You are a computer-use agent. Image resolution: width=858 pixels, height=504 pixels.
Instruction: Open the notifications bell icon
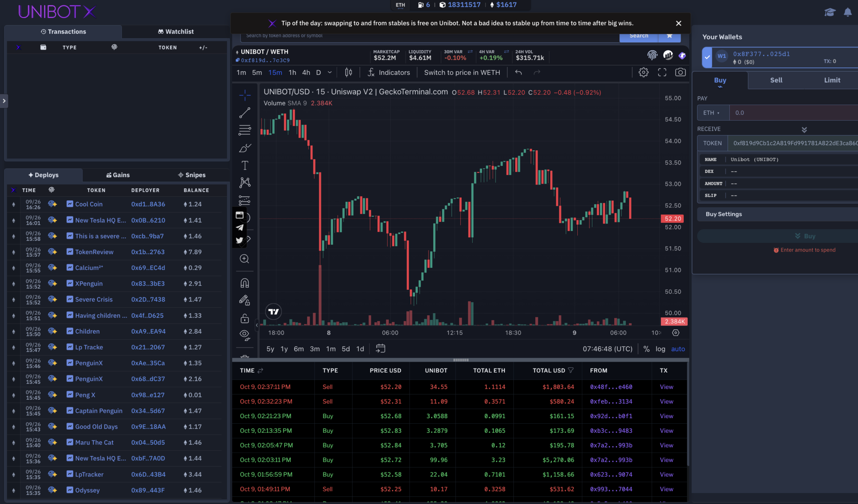click(x=848, y=12)
